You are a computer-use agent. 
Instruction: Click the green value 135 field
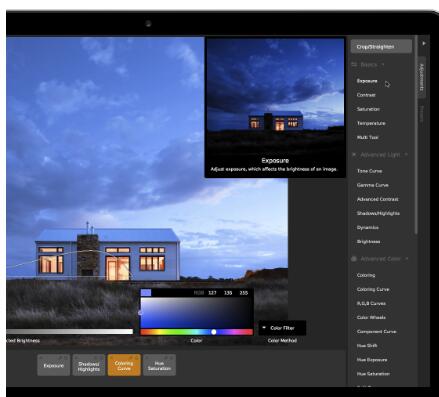point(228,293)
